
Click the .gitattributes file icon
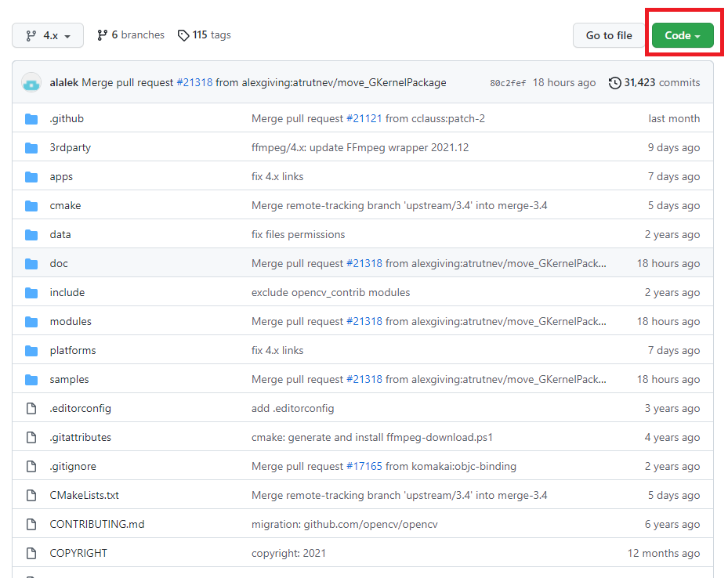(x=31, y=438)
